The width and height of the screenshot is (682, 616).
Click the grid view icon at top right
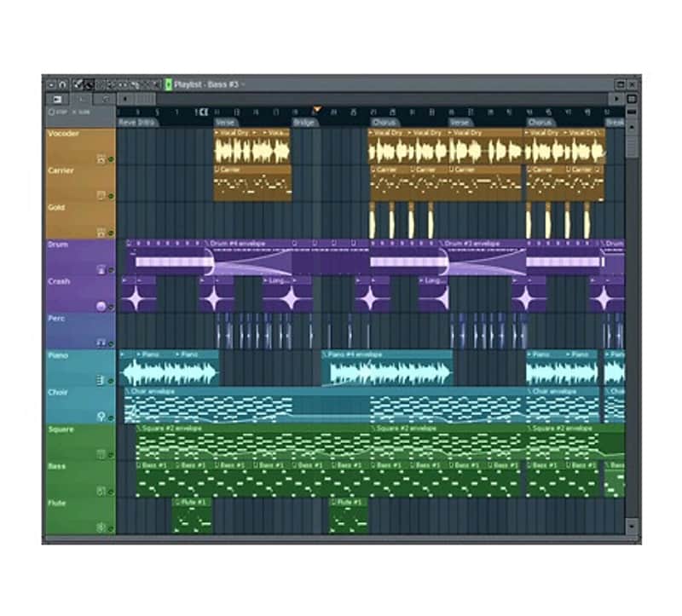(632, 100)
